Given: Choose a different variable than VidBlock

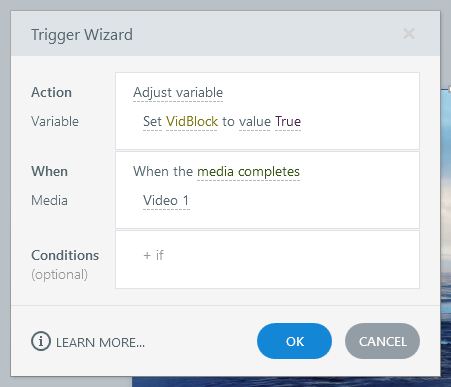Looking at the screenshot, I should tap(192, 121).
